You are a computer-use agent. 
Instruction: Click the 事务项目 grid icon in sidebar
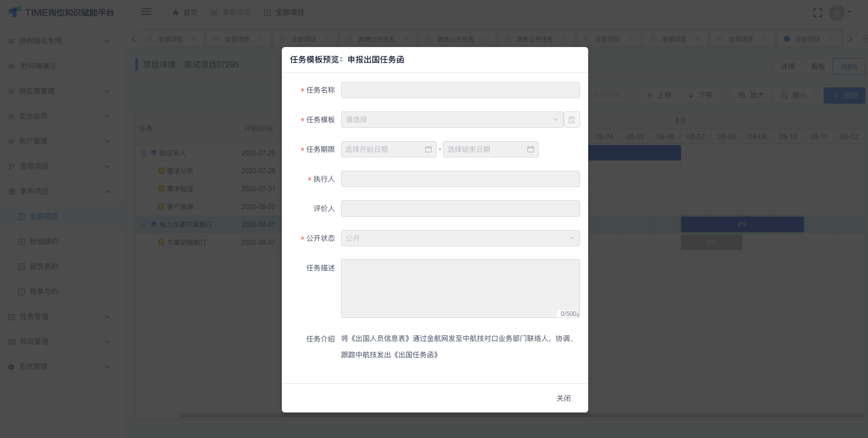click(x=12, y=191)
